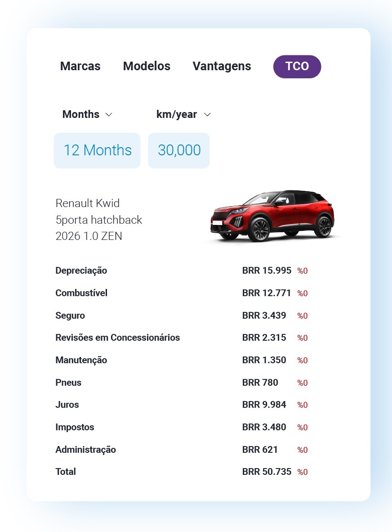Open the Marcas tab
This screenshot has height=532, width=392.
(x=80, y=66)
